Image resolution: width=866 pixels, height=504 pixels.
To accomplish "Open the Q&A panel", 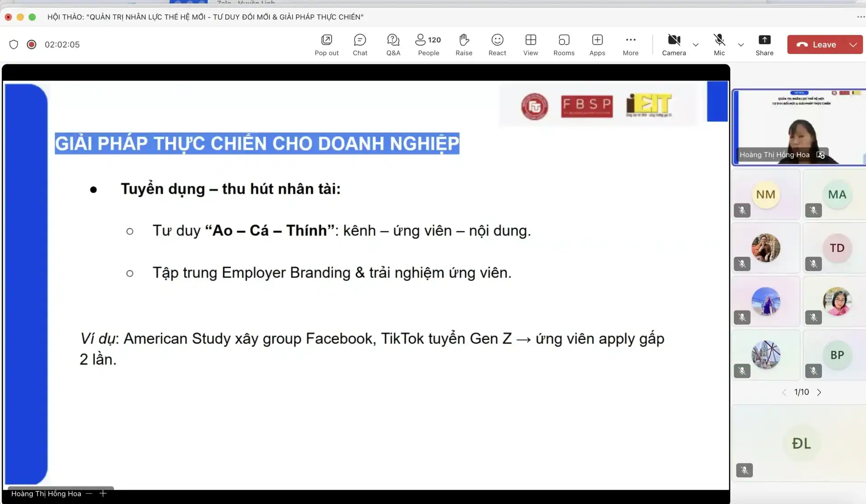I will pyautogui.click(x=393, y=44).
